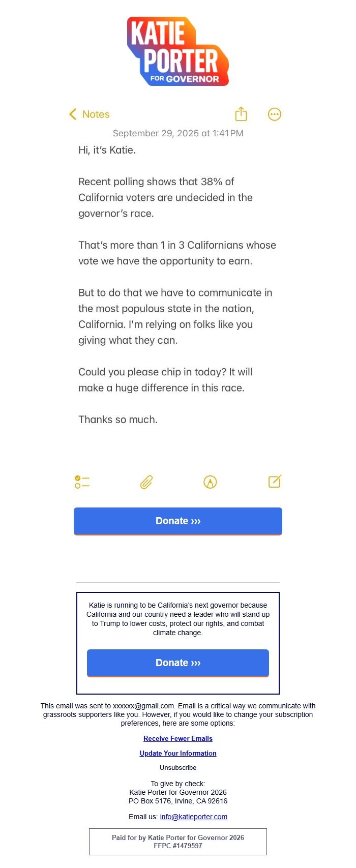
Task: Open the more options ellipsis icon
Action: pos(274,114)
